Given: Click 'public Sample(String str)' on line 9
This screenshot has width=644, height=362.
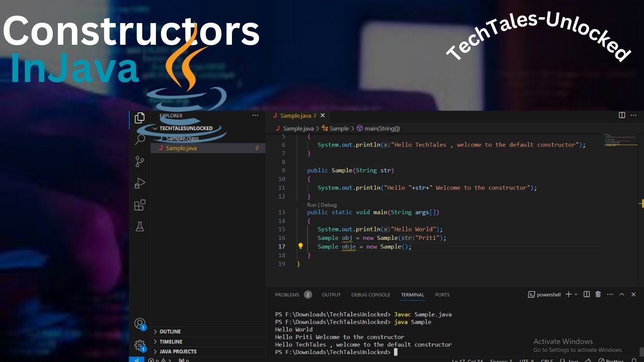Looking at the screenshot, I should point(351,170).
